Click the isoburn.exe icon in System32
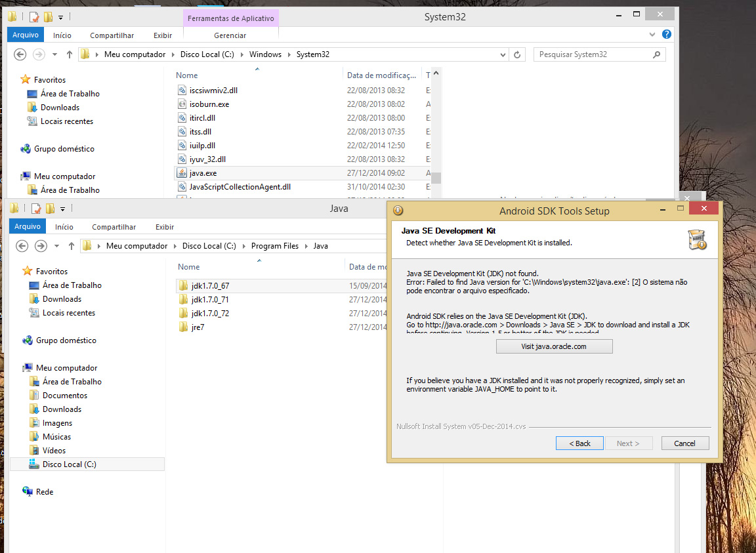The width and height of the screenshot is (756, 553). pos(182,104)
